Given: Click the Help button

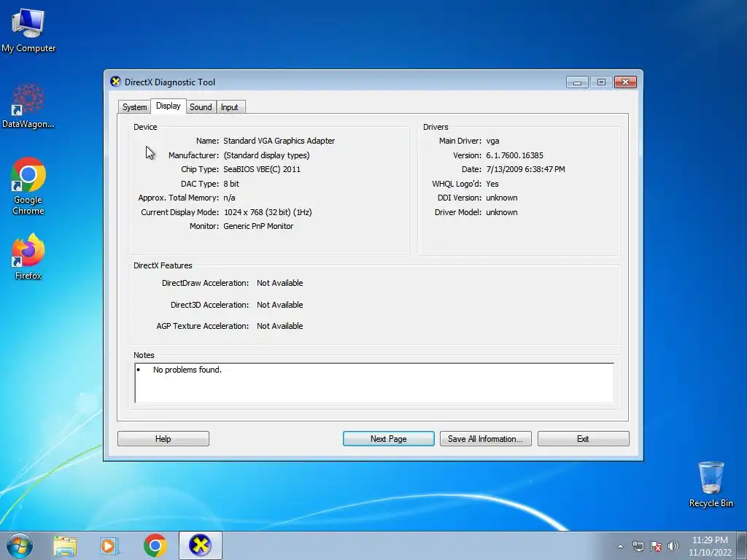Looking at the screenshot, I should click(163, 438).
